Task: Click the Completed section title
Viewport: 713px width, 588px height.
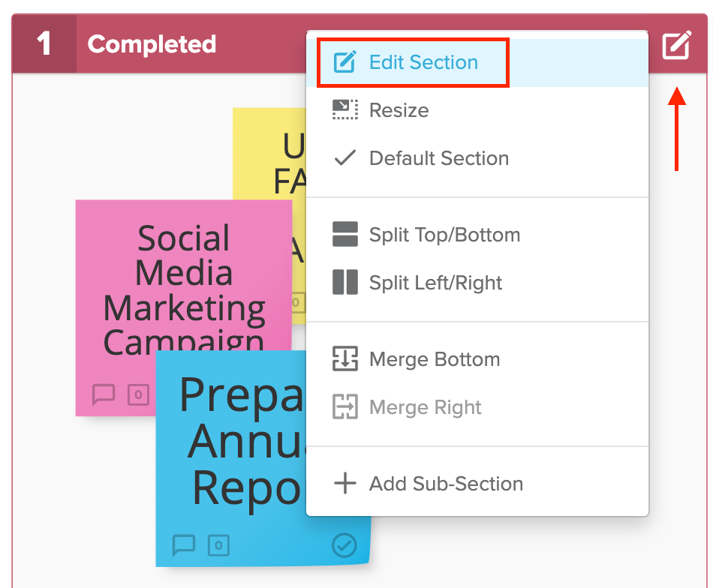Action: point(152,44)
